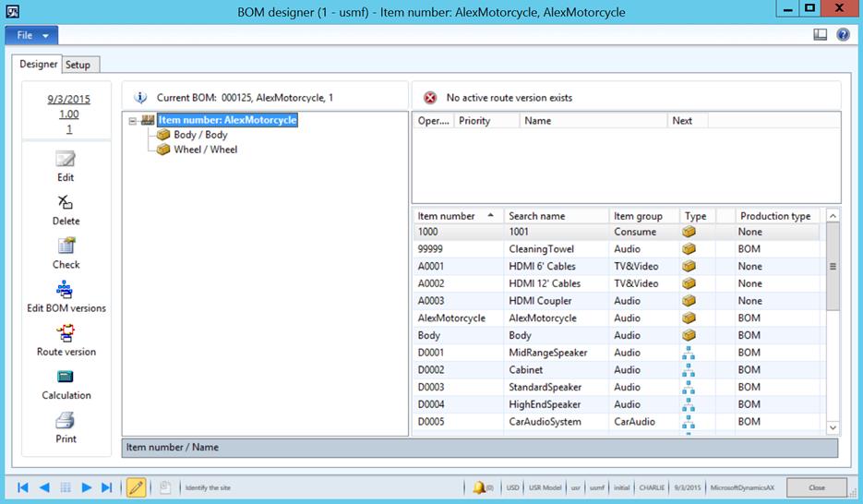Click the Current BOM info icon
This screenshot has width=863, height=504.
(x=140, y=98)
